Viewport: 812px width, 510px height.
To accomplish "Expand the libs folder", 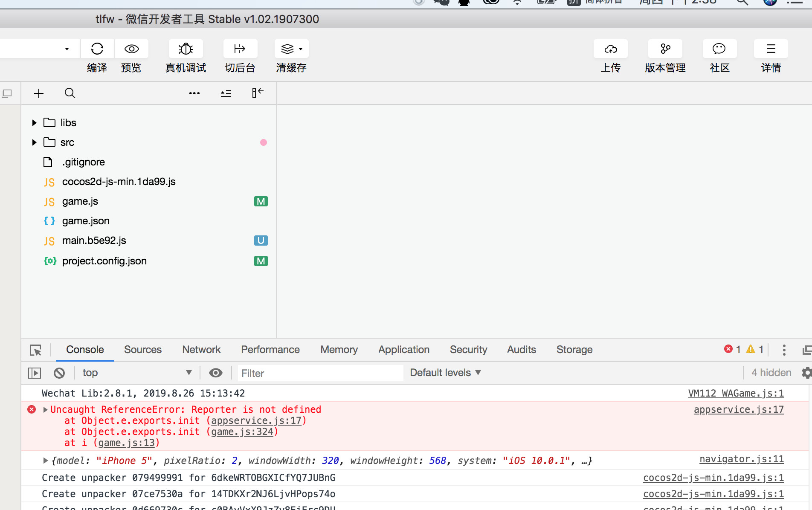I will click(35, 123).
